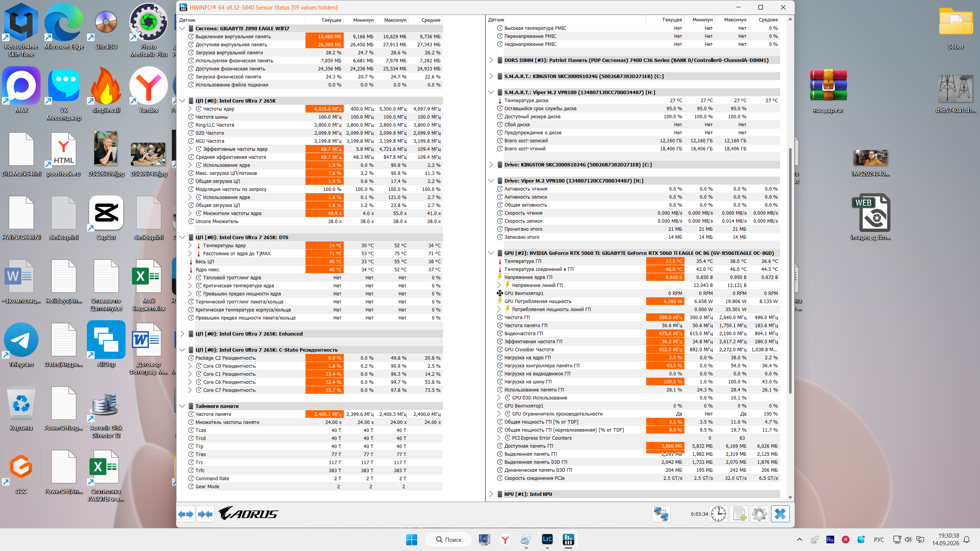Click the scroll-down arrow of the right pane

point(790,497)
